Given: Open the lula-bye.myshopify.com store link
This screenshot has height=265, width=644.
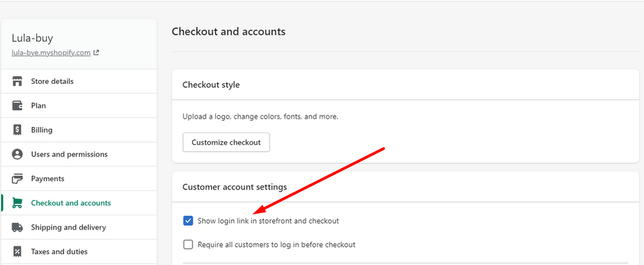Looking at the screenshot, I should (51, 53).
